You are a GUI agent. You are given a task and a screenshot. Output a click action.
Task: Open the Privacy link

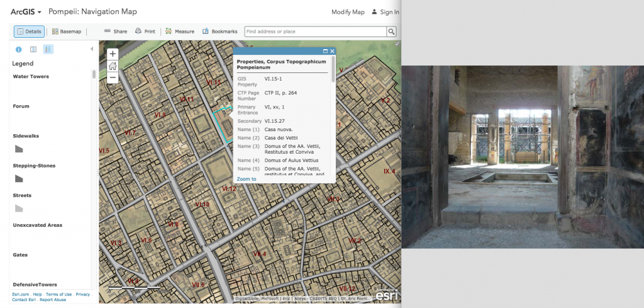[82, 294]
